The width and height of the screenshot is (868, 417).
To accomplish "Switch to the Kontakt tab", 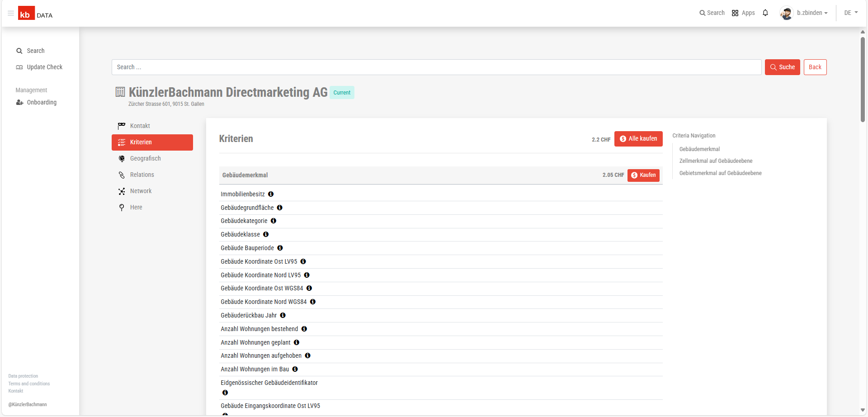I will pos(152,126).
